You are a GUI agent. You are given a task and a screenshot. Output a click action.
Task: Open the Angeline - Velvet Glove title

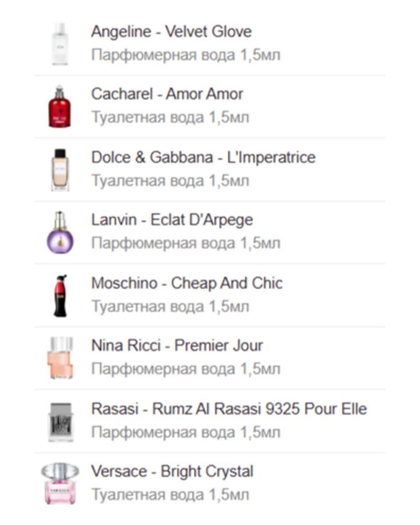coord(171,31)
